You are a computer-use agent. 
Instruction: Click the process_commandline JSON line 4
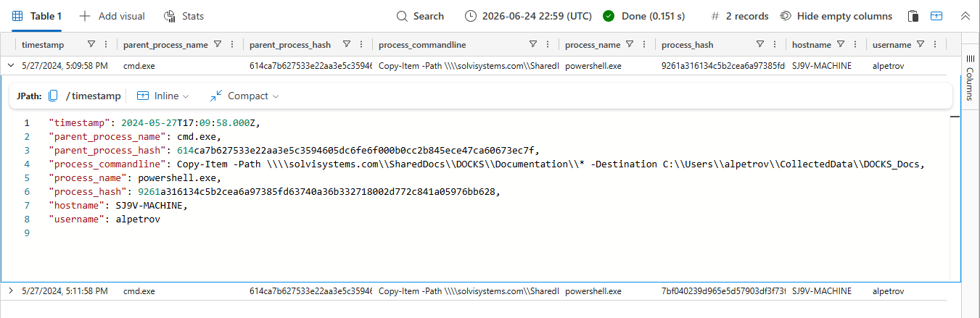(487, 164)
